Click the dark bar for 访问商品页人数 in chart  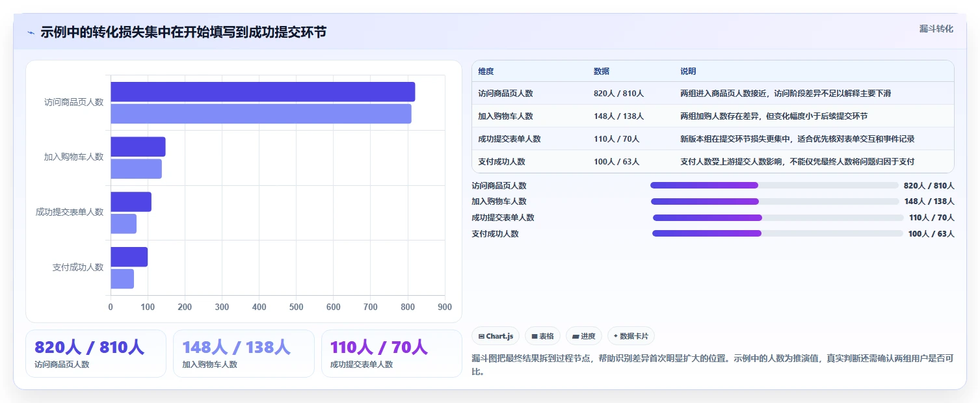pyautogui.click(x=263, y=92)
